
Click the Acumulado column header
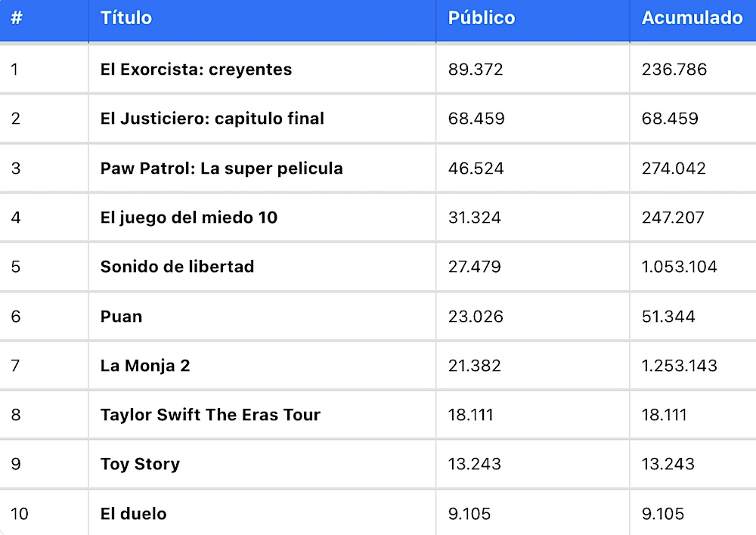(x=692, y=18)
